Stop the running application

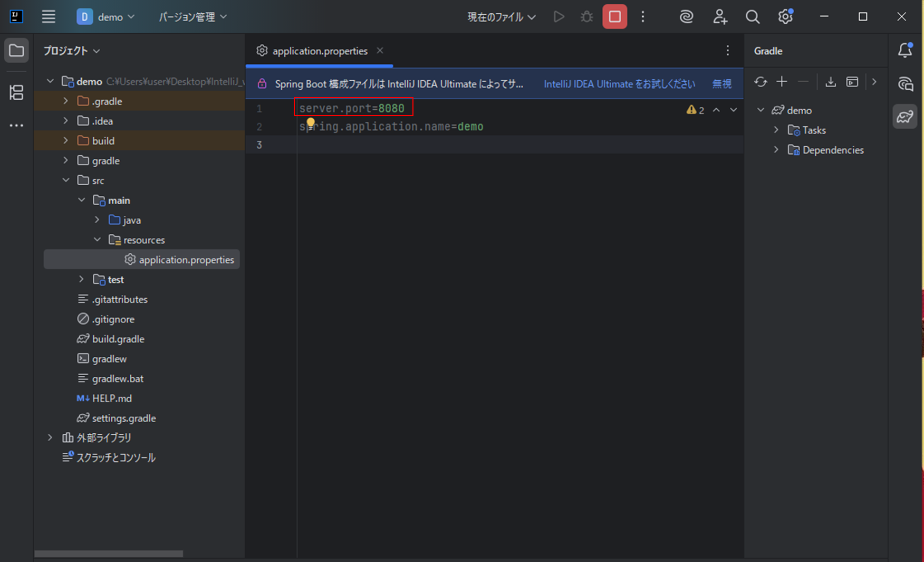pos(614,16)
